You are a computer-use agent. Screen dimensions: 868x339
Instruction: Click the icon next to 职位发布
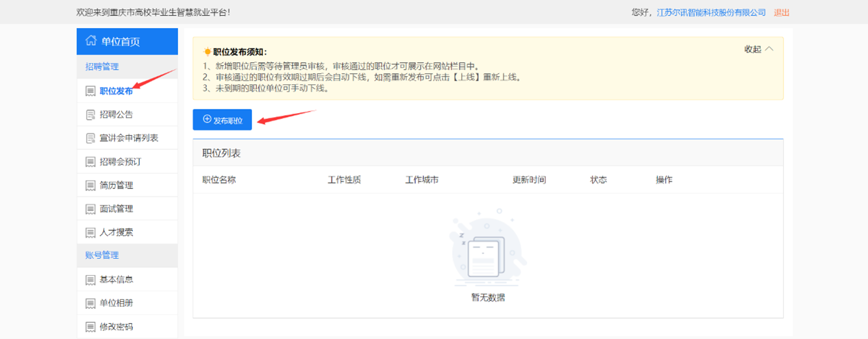90,91
